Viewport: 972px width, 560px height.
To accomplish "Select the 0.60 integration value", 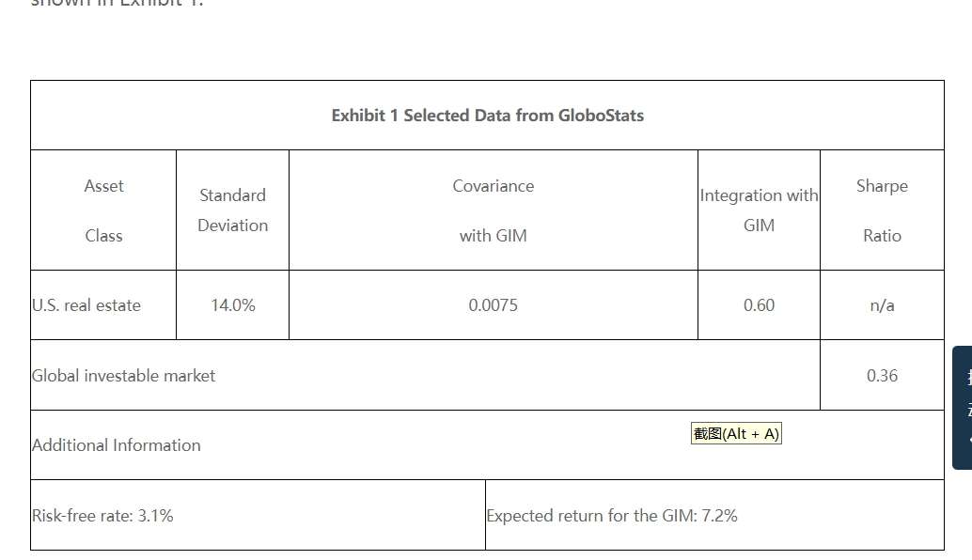I will [x=759, y=305].
